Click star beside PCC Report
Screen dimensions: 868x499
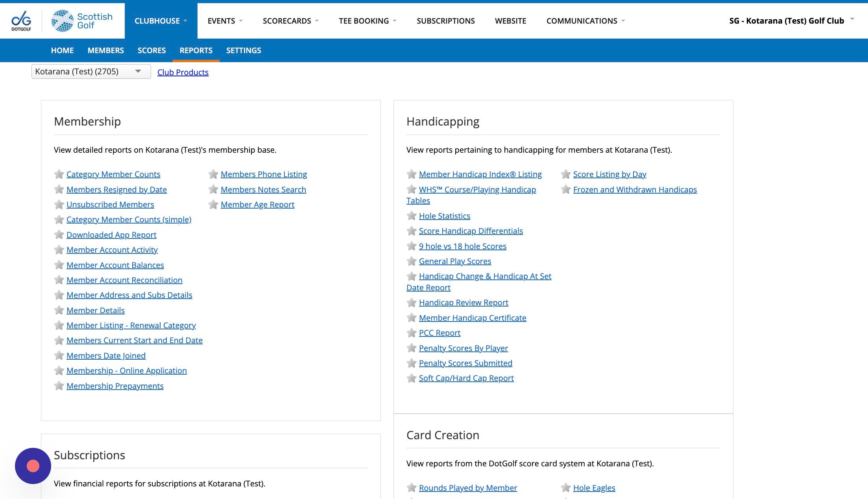point(412,333)
